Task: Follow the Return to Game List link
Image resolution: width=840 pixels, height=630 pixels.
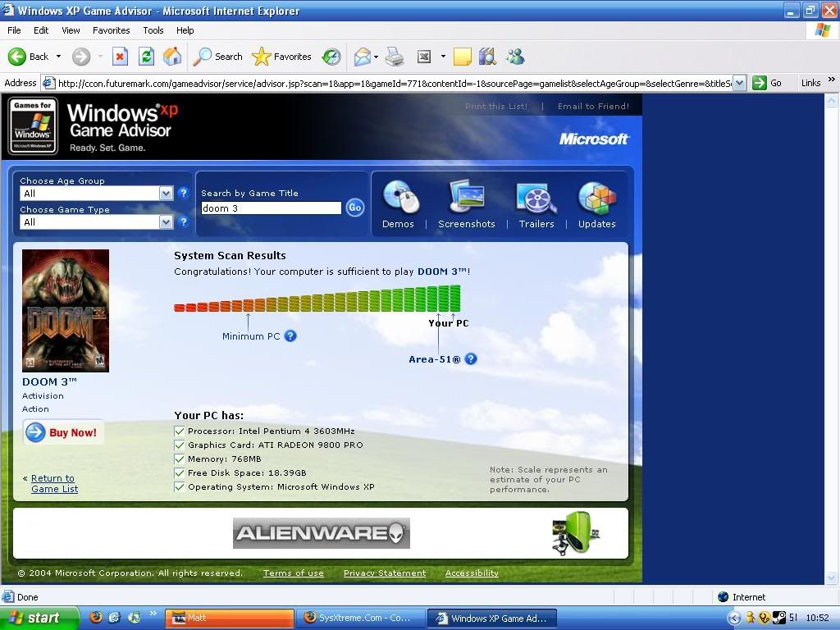Action: click(54, 483)
